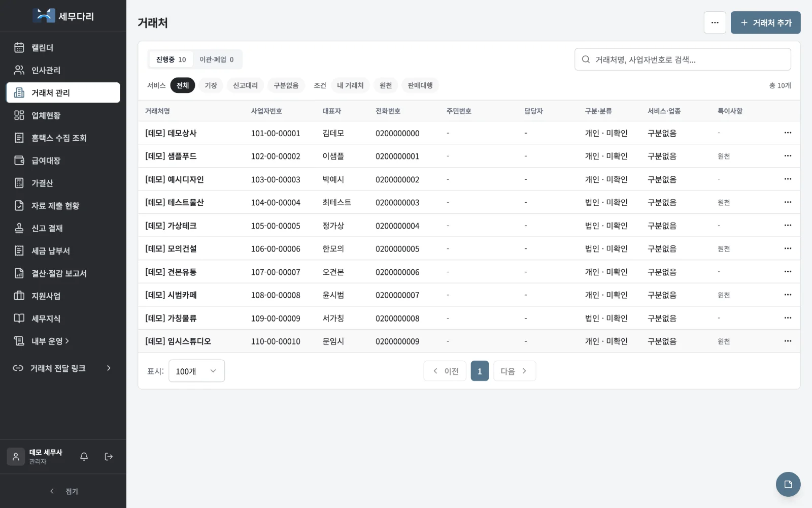Go to 업체현황 page
Image resolution: width=812 pixels, height=508 pixels.
[x=63, y=115]
